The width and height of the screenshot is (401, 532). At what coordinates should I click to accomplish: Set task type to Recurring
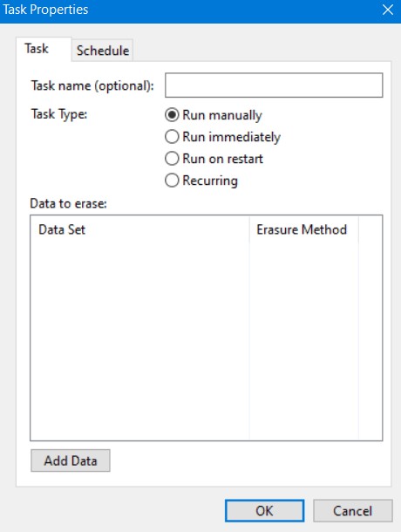point(201,181)
